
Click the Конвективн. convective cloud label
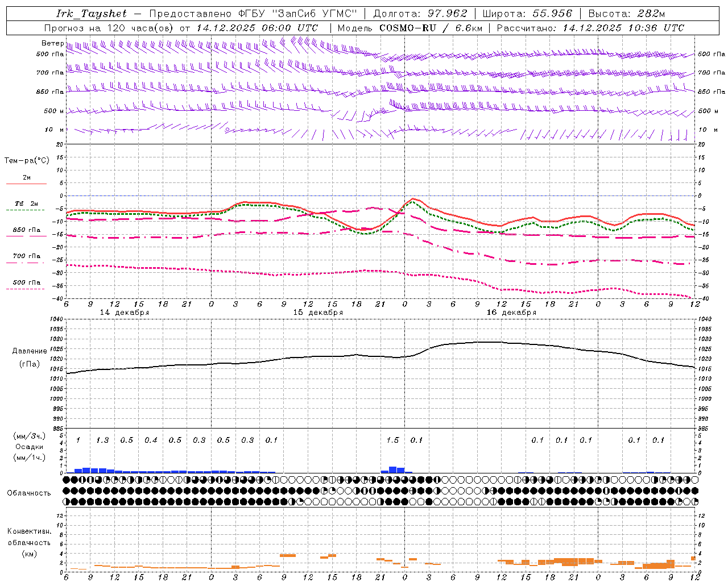pos(29,531)
